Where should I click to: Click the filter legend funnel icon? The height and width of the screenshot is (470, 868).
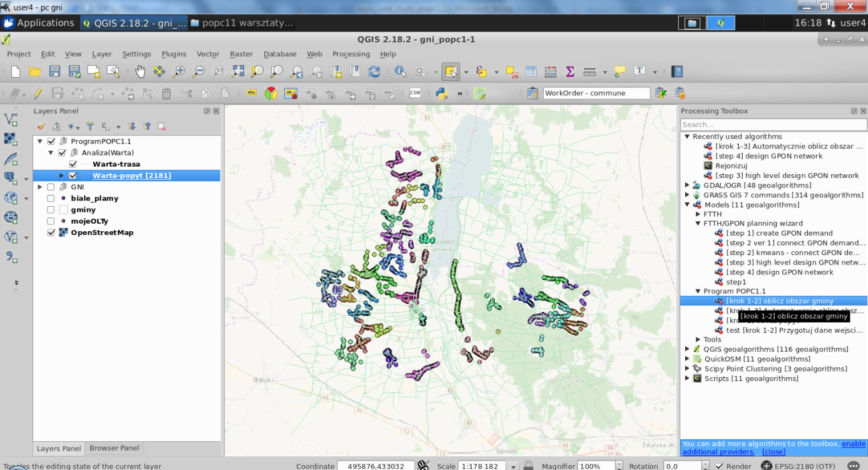(90, 127)
